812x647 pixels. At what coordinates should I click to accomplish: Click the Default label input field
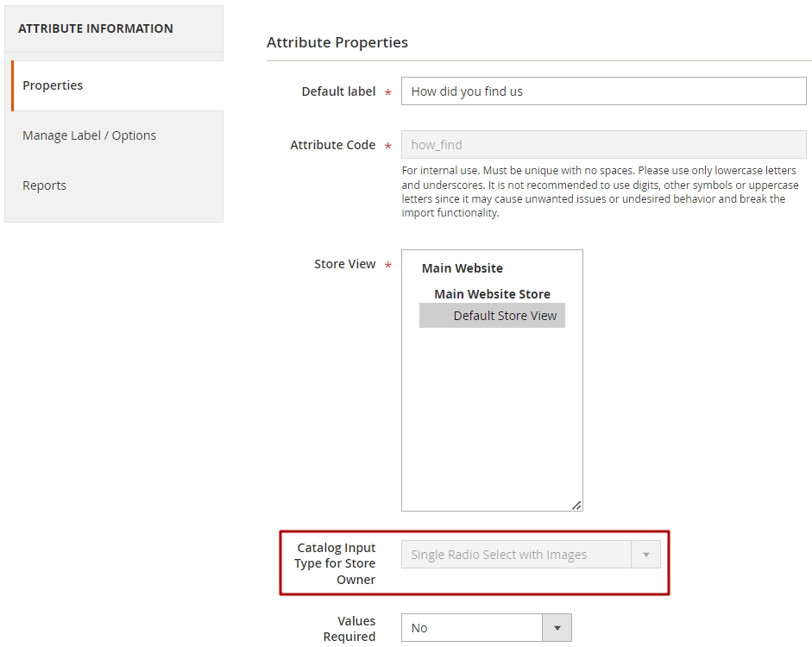[x=603, y=91]
